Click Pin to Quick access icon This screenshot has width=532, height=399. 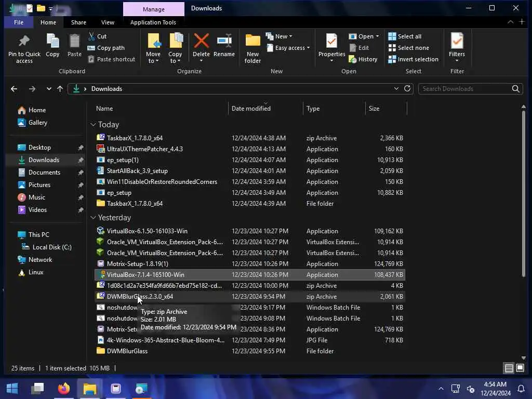tap(24, 42)
